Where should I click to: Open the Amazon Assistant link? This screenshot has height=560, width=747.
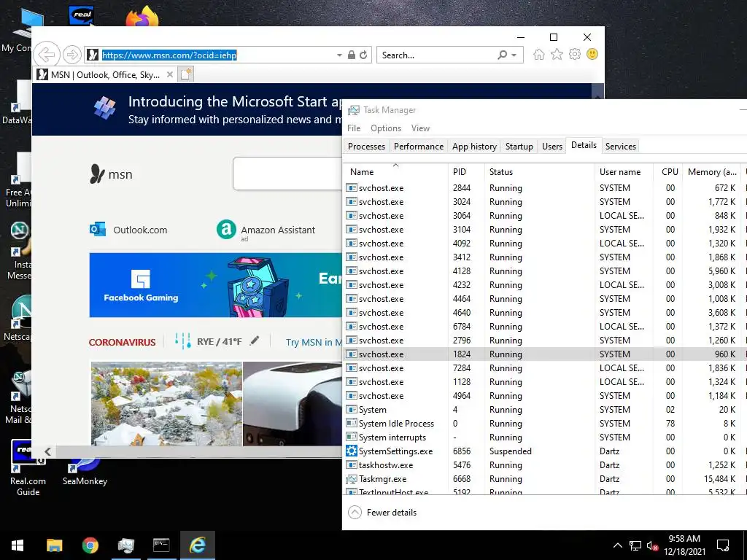[x=266, y=230]
